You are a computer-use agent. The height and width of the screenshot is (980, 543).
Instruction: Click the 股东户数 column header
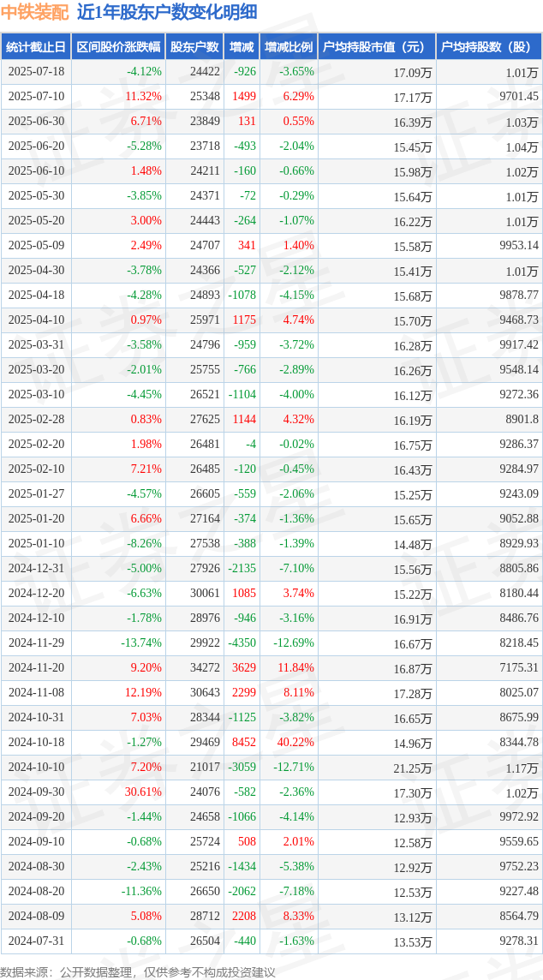click(x=194, y=47)
